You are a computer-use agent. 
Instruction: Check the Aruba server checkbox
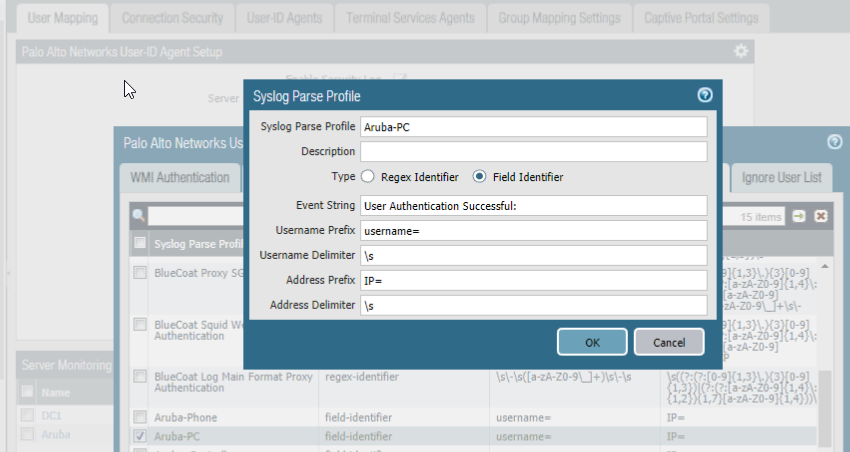pos(27,434)
